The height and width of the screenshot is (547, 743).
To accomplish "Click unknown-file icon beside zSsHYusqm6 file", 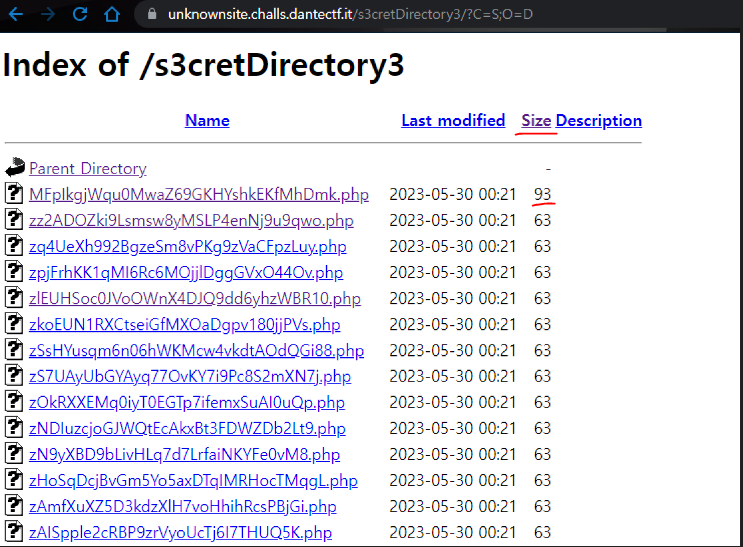I will coord(14,350).
